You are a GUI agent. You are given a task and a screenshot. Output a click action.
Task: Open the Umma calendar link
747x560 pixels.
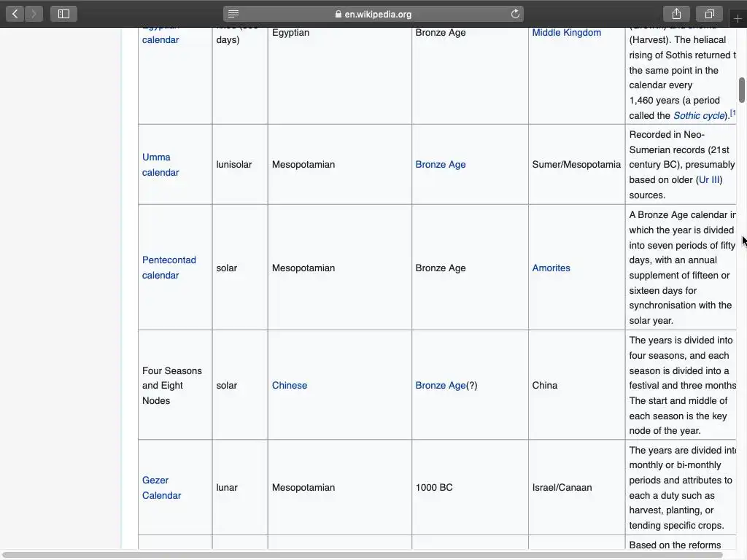160,165
